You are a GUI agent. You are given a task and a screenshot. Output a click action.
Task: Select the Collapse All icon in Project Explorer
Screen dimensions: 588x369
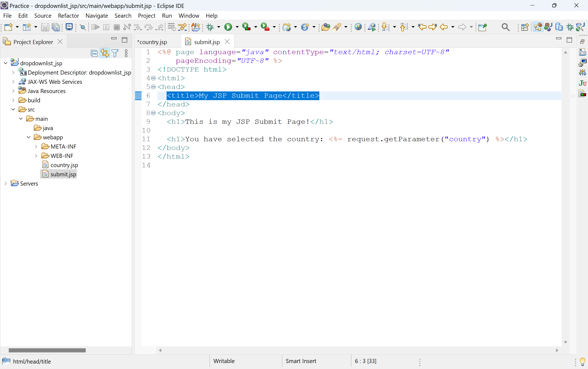94,53
